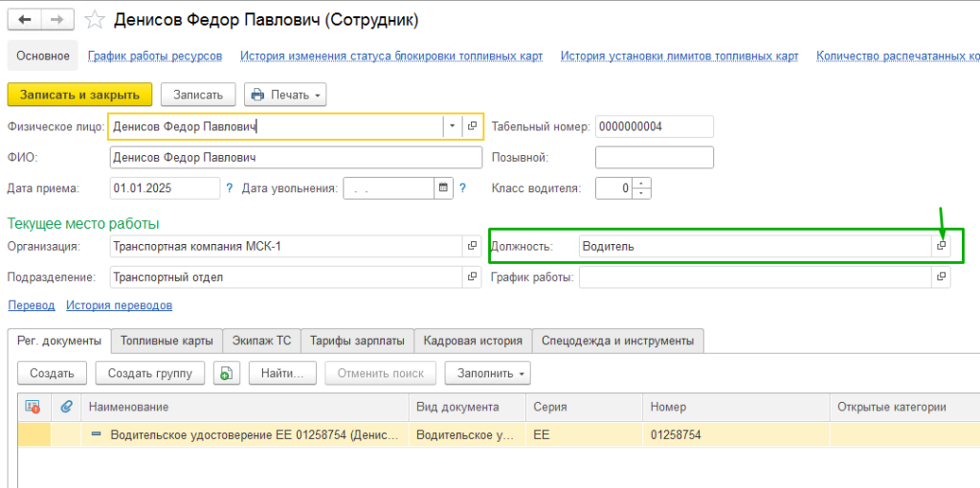The height and width of the screenshot is (488, 980).
Task: Select the Водительское удостоверение table row
Action: tap(254, 435)
